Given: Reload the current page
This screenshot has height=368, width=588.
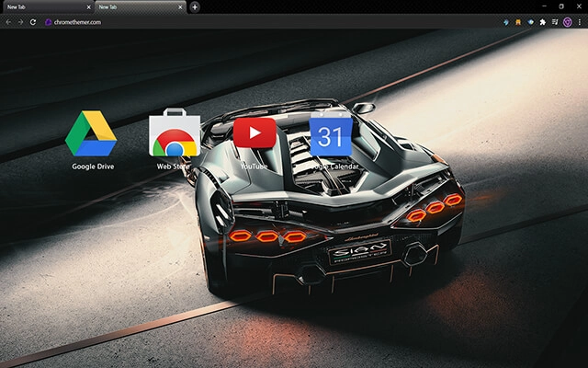Looking at the screenshot, I should click(33, 22).
